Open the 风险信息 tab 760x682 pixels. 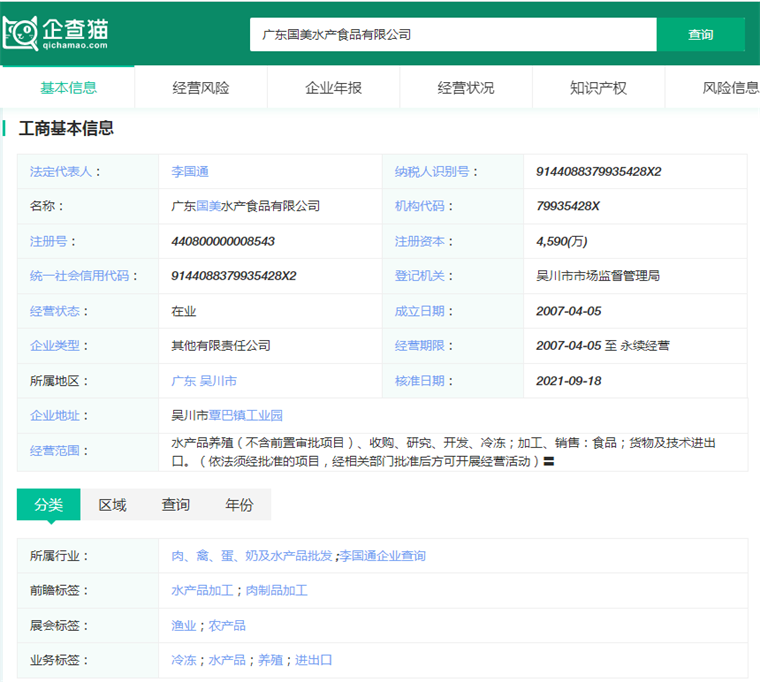(x=730, y=88)
